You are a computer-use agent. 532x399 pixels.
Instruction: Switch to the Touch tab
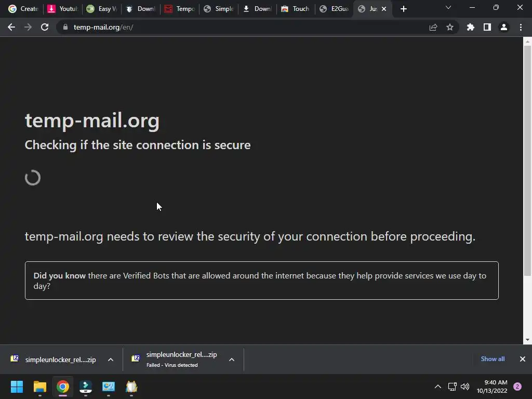[296, 9]
